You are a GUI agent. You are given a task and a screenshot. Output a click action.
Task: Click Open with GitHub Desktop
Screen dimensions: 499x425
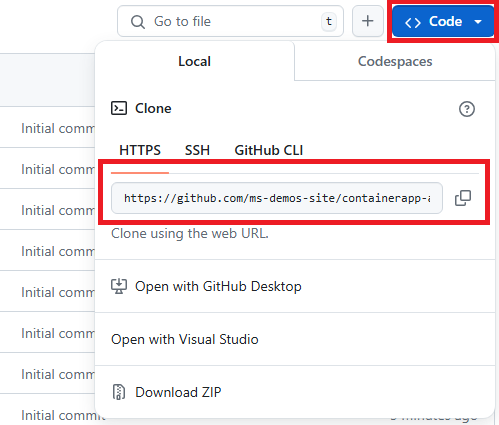pos(295,286)
